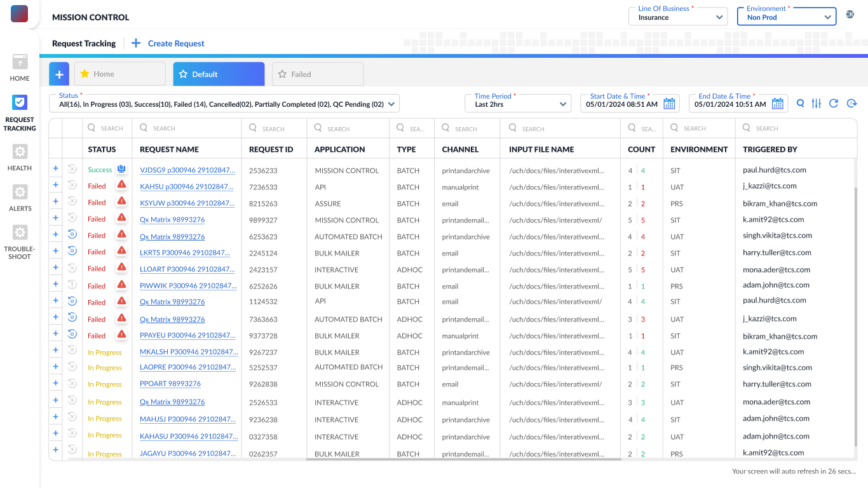Click the search magnifier beside date filters
This screenshot has width=868, height=488.
point(800,104)
